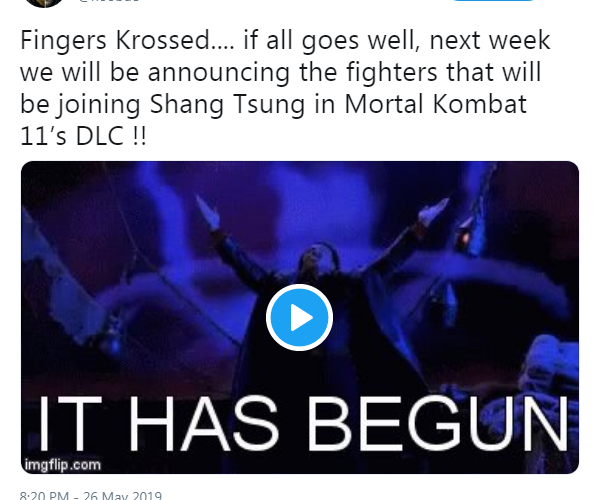Click the '26 May 2019' date text
Screen dimensions: 599x500
122,495
